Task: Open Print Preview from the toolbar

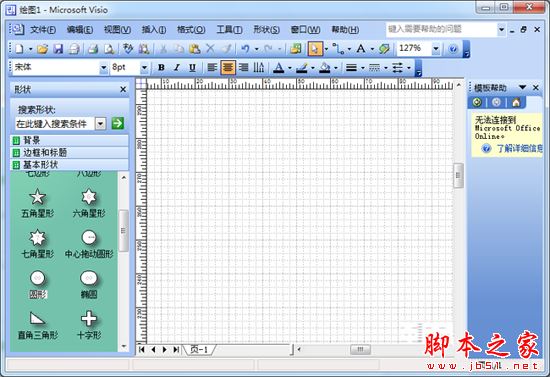Action: (109, 49)
